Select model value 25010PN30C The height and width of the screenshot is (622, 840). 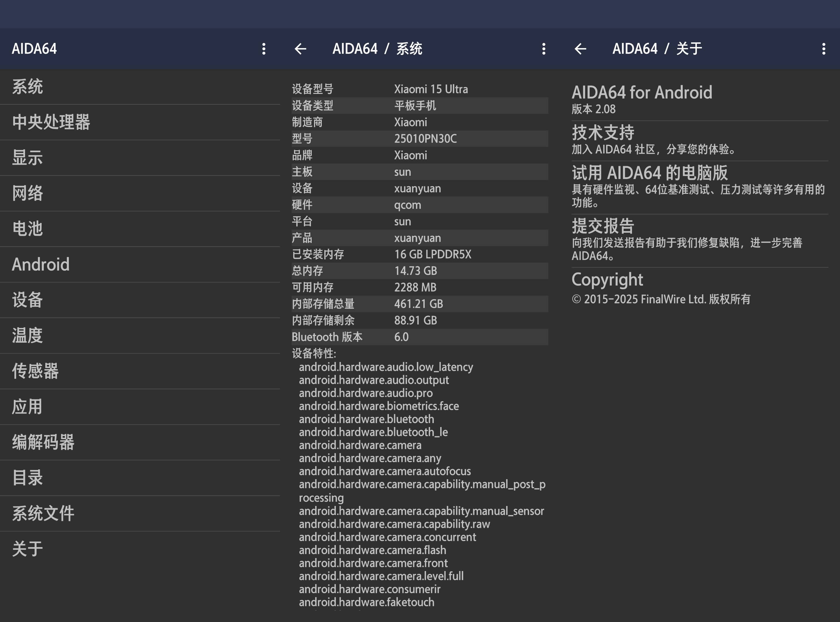425,139
